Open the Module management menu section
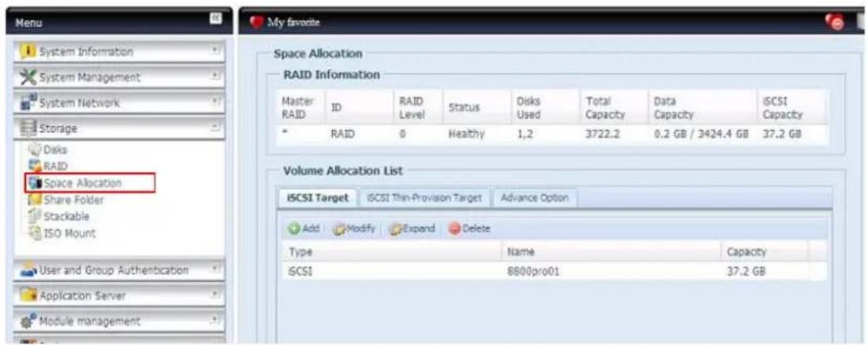 click(119, 321)
